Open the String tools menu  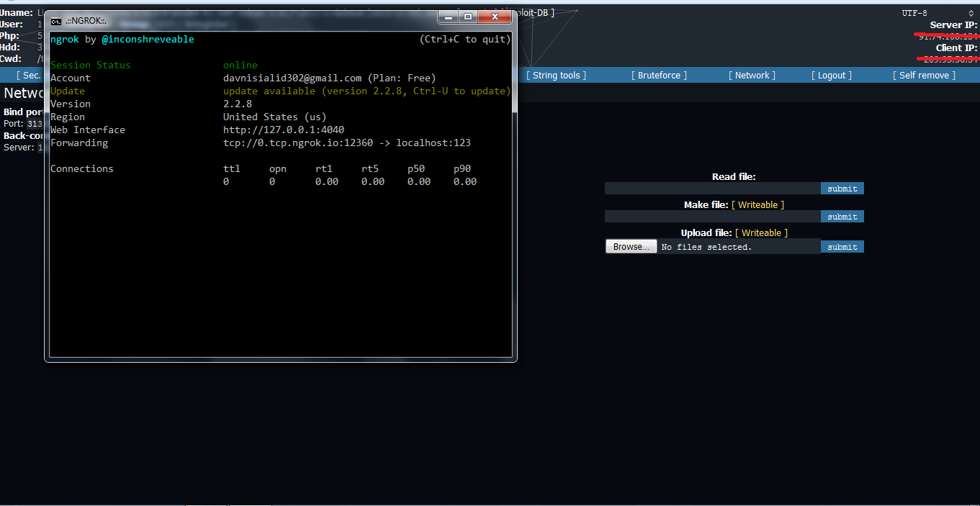tap(555, 75)
